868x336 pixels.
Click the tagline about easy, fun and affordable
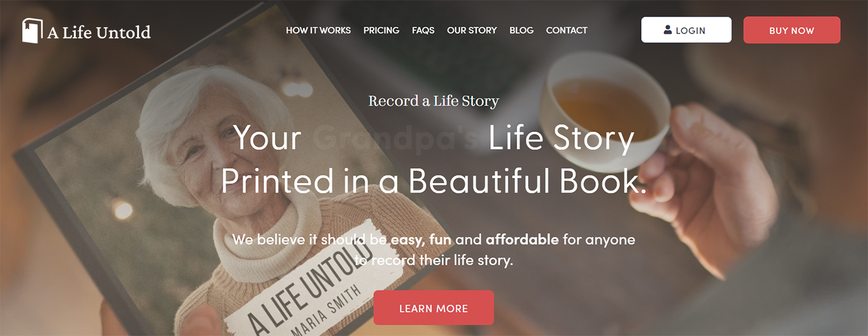[x=433, y=249]
